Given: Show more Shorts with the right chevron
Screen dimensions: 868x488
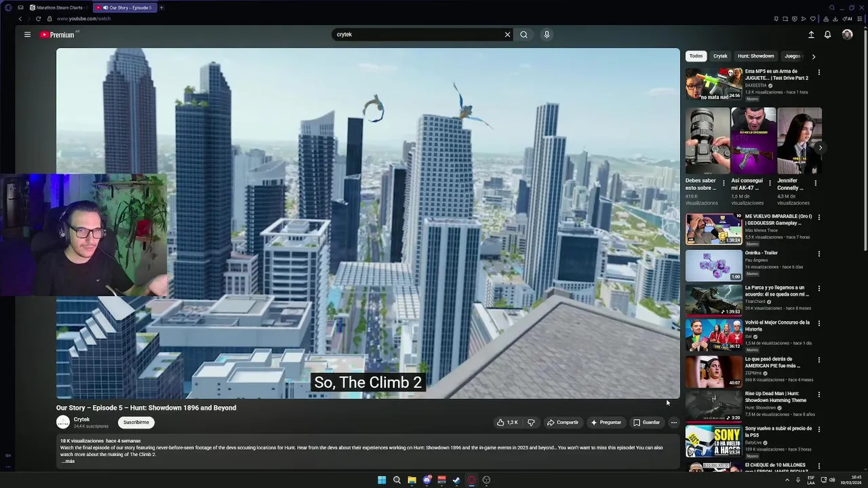Looking at the screenshot, I should 820,147.
